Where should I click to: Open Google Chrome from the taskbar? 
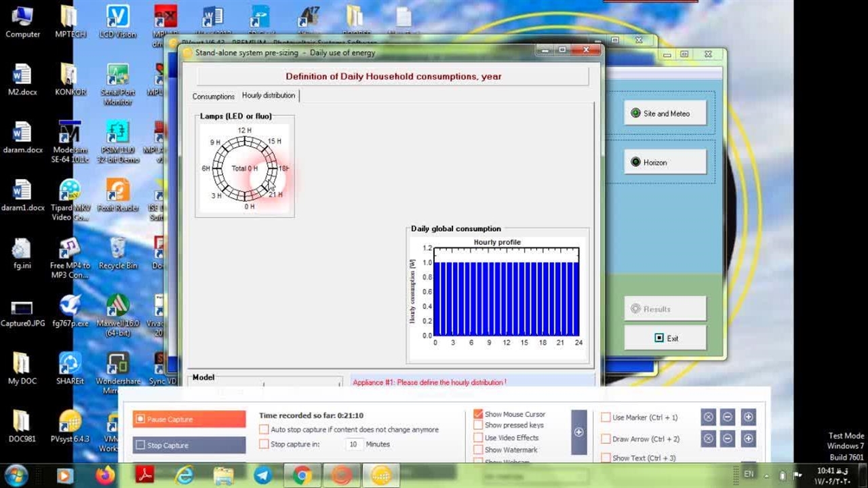click(x=302, y=476)
